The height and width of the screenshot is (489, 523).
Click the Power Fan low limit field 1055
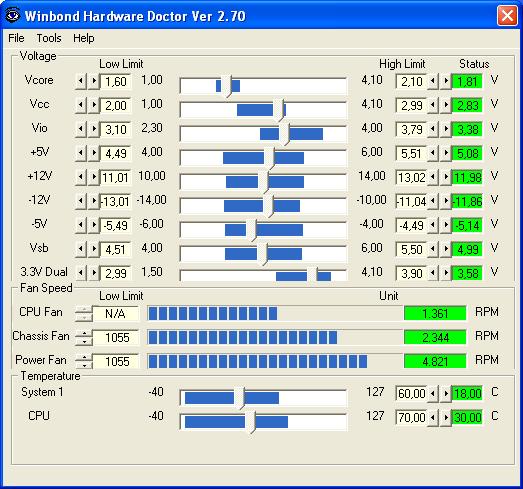(x=116, y=362)
